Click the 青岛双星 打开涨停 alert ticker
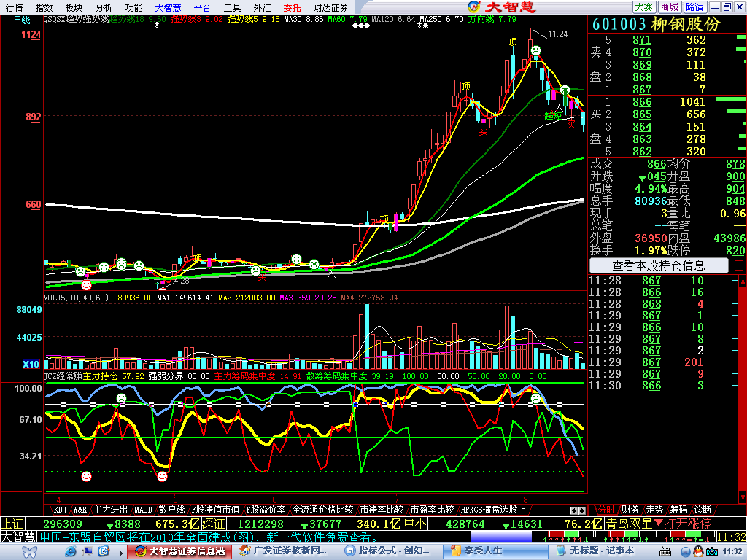The height and width of the screenshot is (560, 747). click(659, 524)
